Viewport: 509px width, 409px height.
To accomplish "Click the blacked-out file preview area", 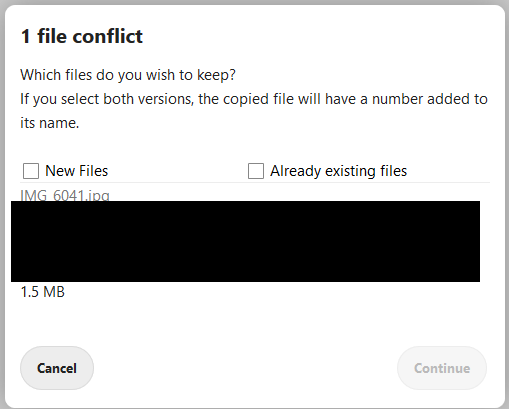I will click(245, 241).
